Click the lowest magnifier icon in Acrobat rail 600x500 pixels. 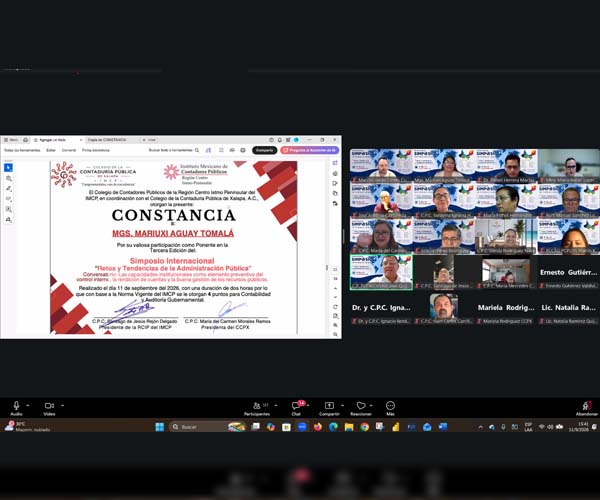[335, 334]
